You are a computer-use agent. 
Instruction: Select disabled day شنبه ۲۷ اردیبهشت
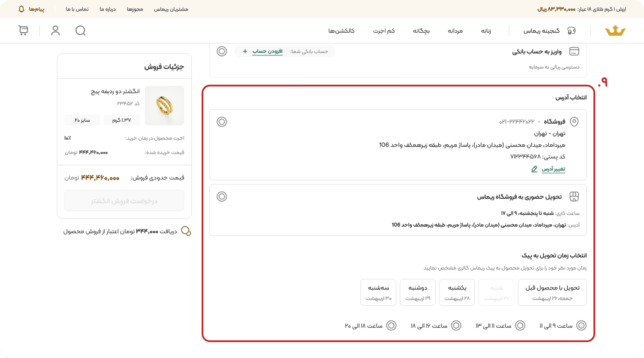click(x=496, y=292)
